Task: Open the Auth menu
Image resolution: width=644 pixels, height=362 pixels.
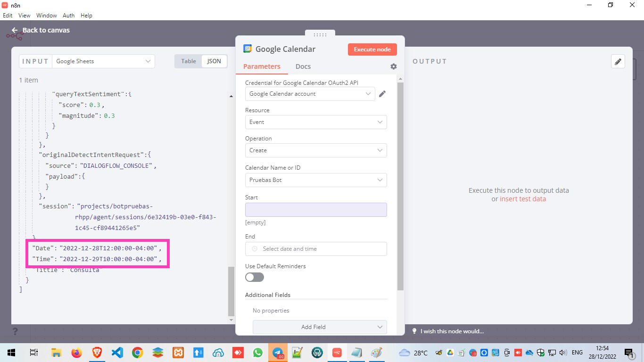Action: [69, 16]
